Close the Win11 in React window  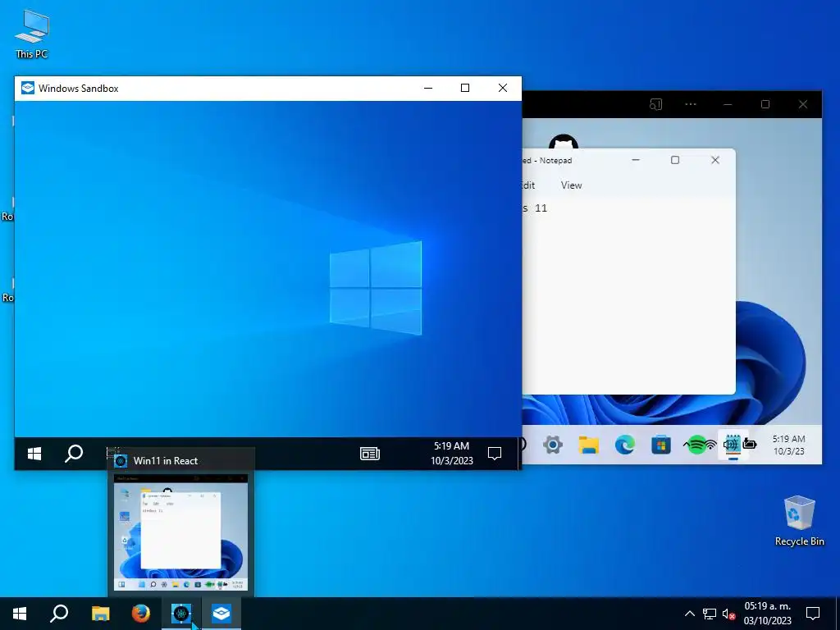coord(803,104)
